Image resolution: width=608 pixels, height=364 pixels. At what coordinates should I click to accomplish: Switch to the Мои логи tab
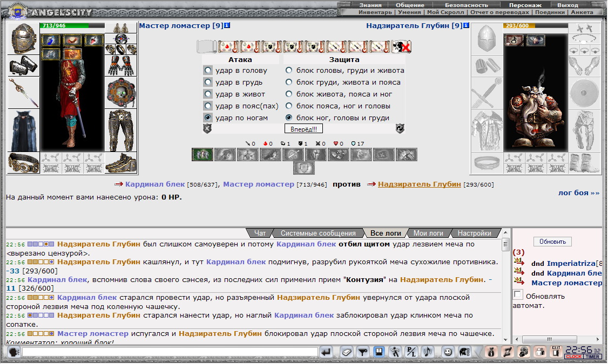tap(428, 233)
